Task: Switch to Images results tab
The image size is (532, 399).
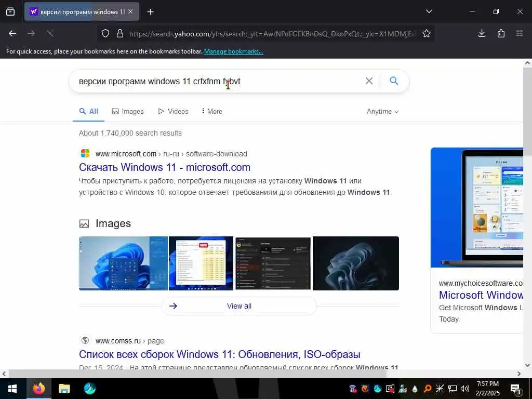Action: 128,111
